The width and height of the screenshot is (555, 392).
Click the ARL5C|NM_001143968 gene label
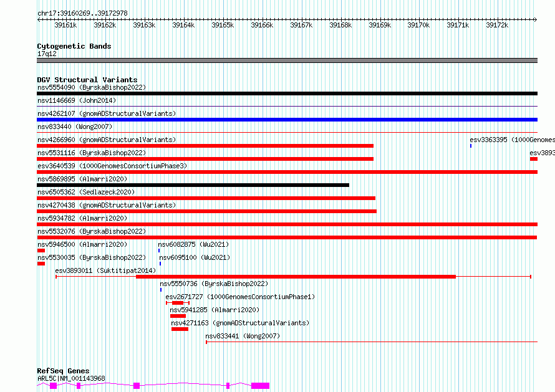click(x=71, y=378)
